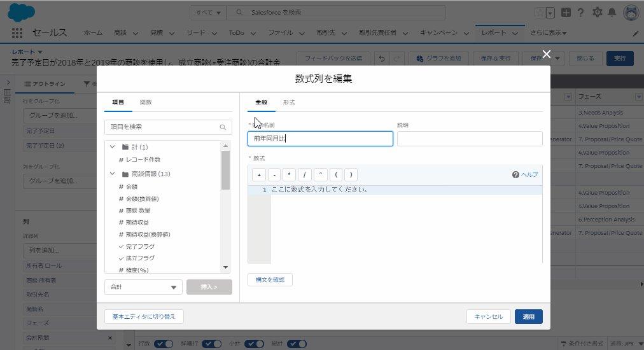Image resolution: width=644 pixels, height=350 pixels.
Task: Click into the formula editor area
Action: point(406,225)
